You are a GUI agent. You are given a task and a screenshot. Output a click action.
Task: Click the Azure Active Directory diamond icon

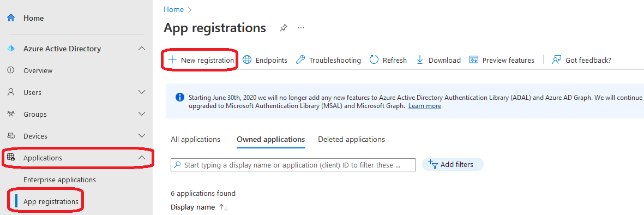pyautogui.click(x=11, y=49)
